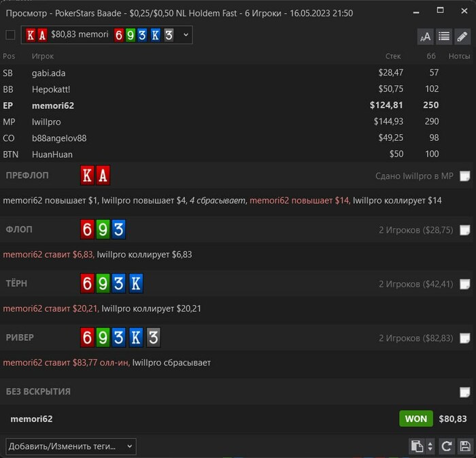Click the copy hand to clipboard icon
476x458 pixels.
tap(417, 446)
